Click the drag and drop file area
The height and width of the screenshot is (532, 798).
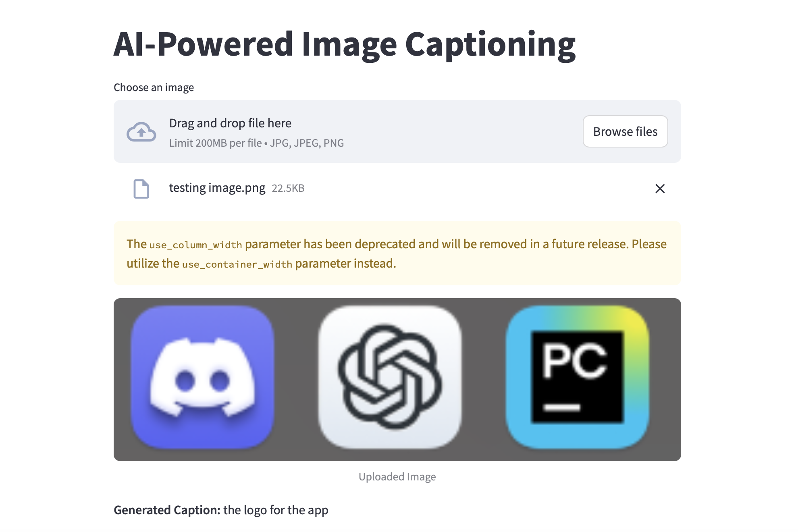pyautogui.click(x=397, y=131)
